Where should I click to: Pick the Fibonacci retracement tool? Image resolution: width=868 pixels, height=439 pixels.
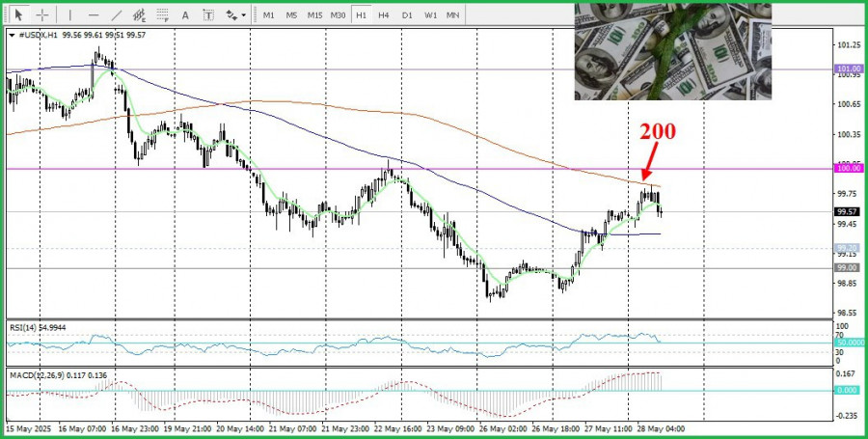pos(162,14)
